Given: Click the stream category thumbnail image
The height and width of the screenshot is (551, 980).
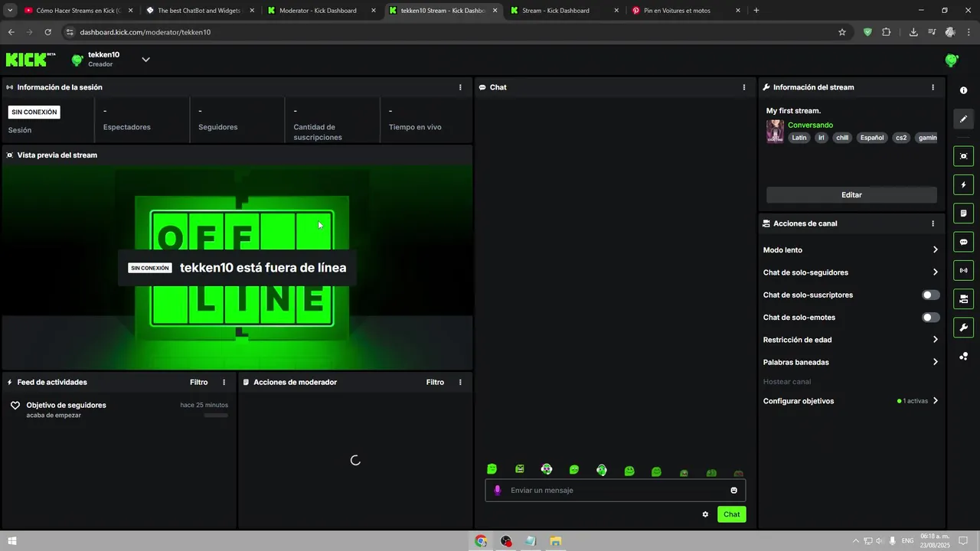Looking at the screenshot, I should tap(775, 132).
